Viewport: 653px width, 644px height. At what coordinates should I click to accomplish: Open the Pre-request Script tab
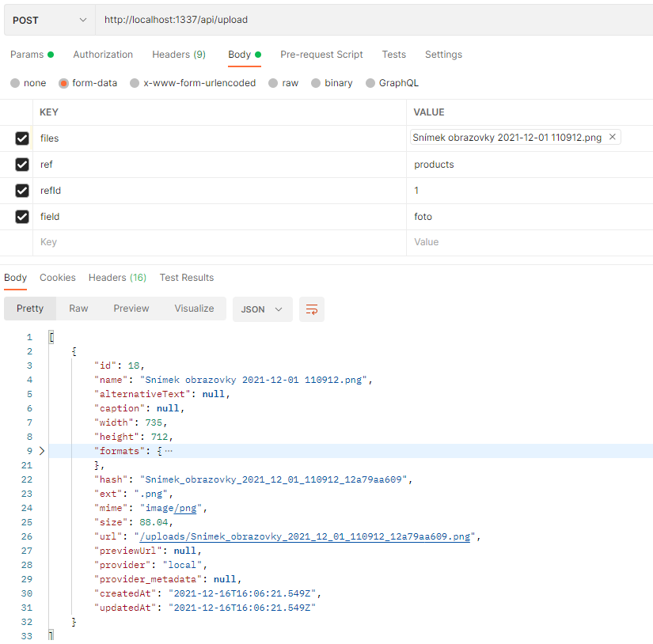coord(321,55)
